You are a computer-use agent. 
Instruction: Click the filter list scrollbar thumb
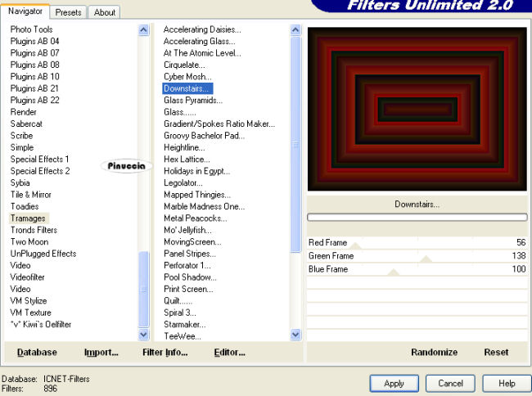(x=295, y=145)
